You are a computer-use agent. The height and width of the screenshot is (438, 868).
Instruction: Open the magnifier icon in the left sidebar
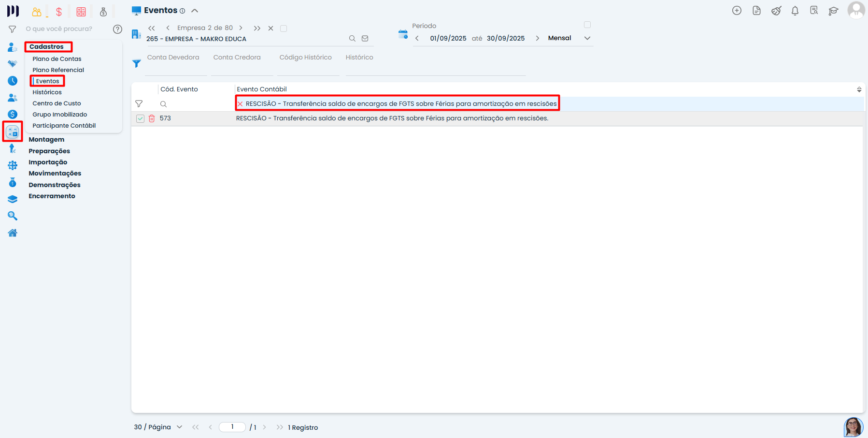click(x=13, y=216)
